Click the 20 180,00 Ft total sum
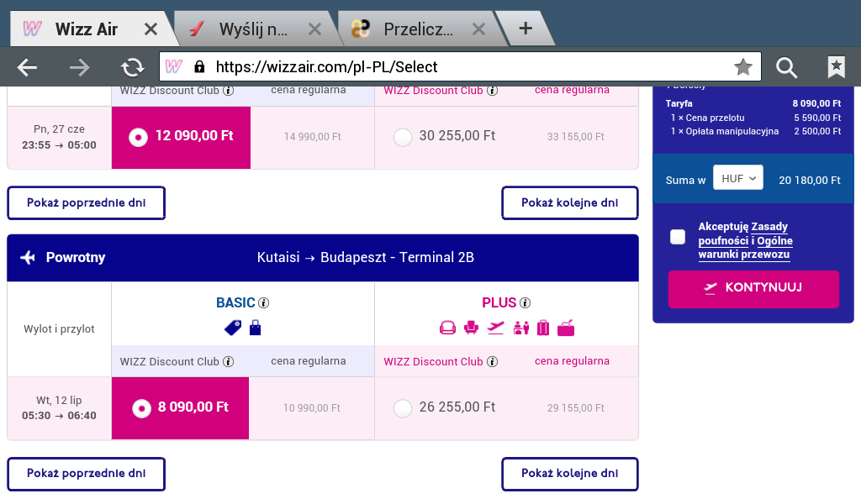 coord(810,180)
